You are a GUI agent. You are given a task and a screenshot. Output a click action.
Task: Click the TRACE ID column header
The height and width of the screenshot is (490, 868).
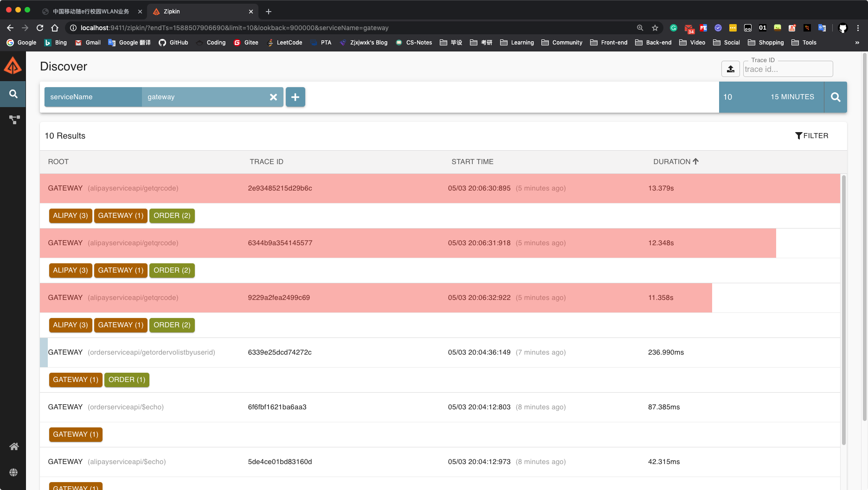[266, 161]
